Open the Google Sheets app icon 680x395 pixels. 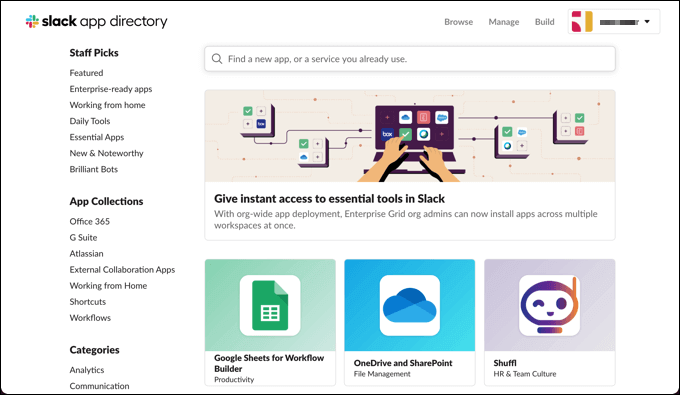click(x=270, y=305)
